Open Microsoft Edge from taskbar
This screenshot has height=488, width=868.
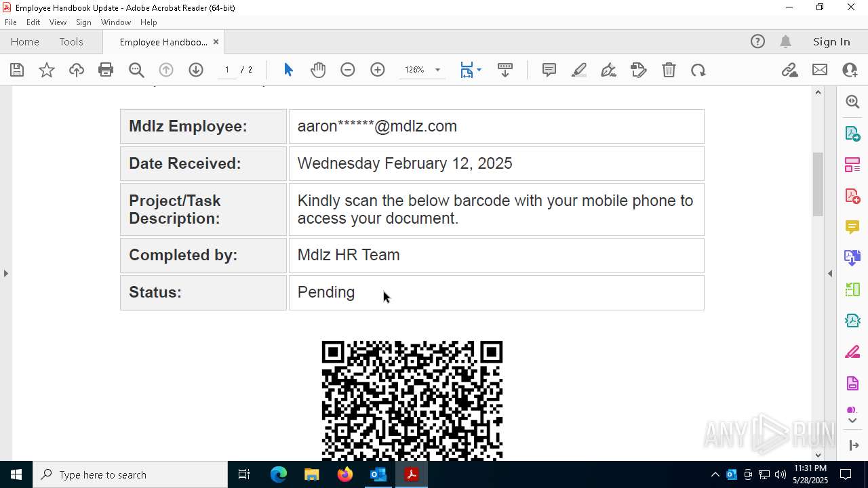pos(279,474)
